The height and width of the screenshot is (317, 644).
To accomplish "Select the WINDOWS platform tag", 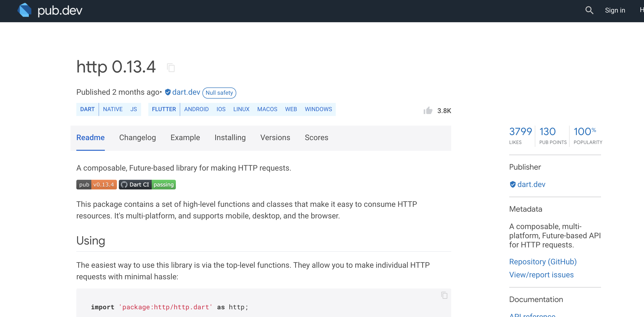I will click(318, 109).
